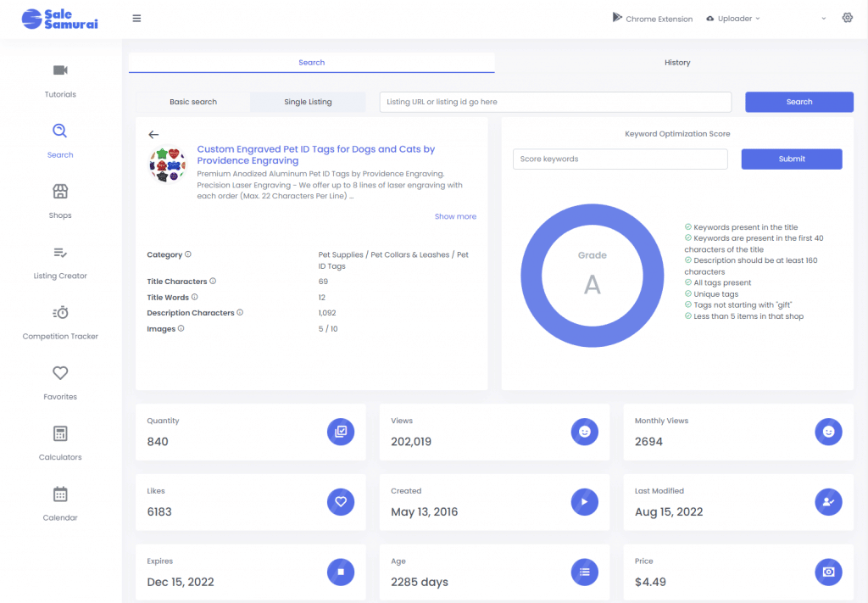868x603 pixels.
Task: Expand the Uploader dropdown
Action: [x=733, y=19]
